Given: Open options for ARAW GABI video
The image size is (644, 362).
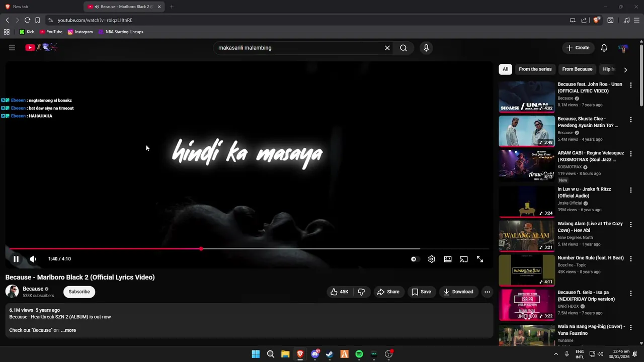Looking at the screenshot, I should [630, 154].
